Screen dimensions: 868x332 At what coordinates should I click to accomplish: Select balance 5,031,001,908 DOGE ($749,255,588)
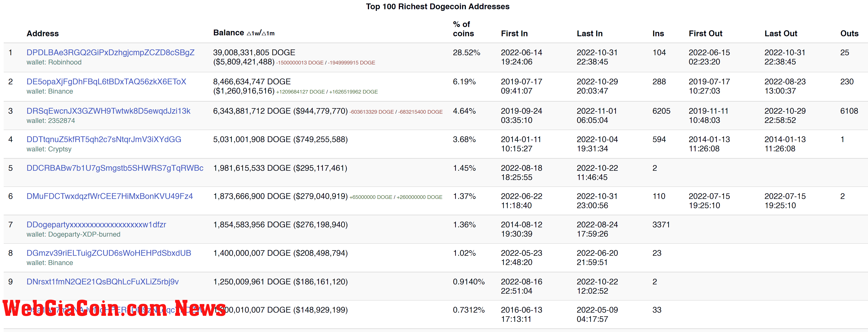point(280,139)
